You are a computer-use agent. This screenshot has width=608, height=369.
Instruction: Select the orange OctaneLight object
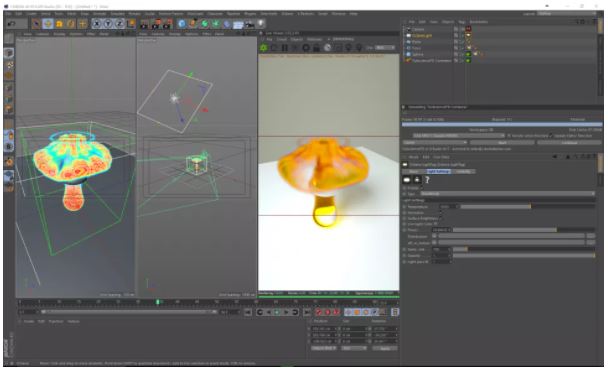tap(421, 35)
